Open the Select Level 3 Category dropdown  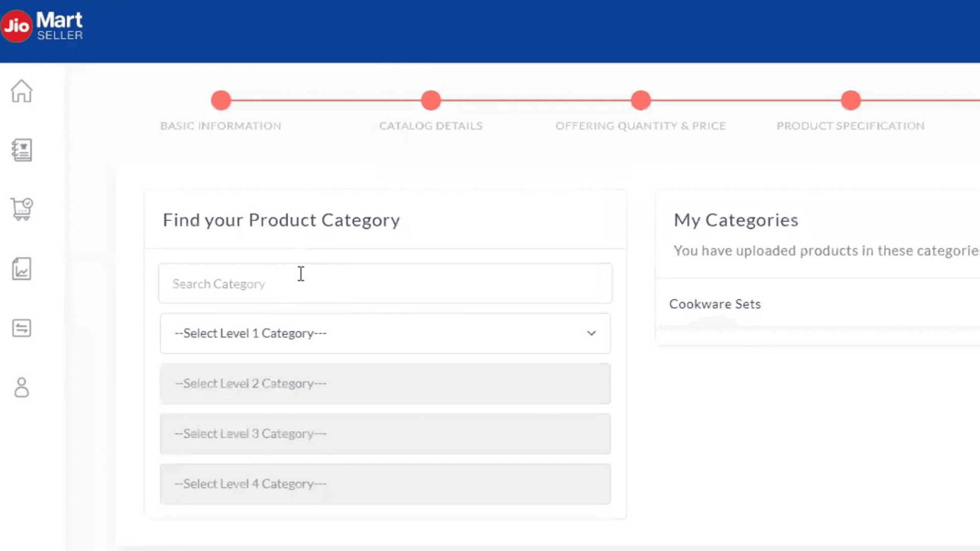tap(385, 434)
